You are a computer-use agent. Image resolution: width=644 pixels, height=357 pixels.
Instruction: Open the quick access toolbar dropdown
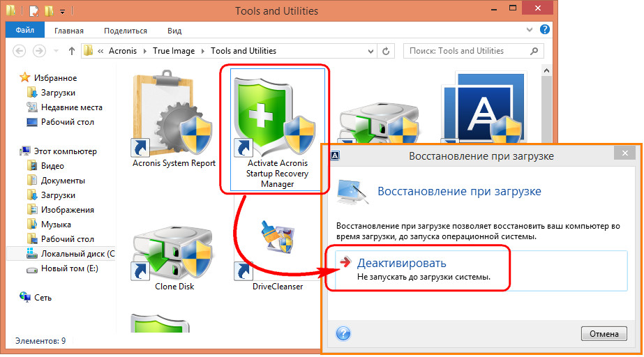pyautogui.click(x=62, y=11)
